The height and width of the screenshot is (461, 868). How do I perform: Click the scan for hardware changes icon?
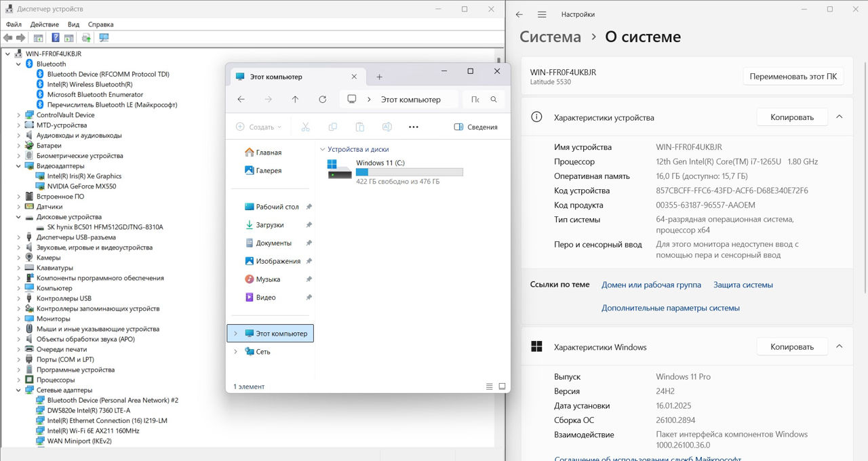coord(104,38)
